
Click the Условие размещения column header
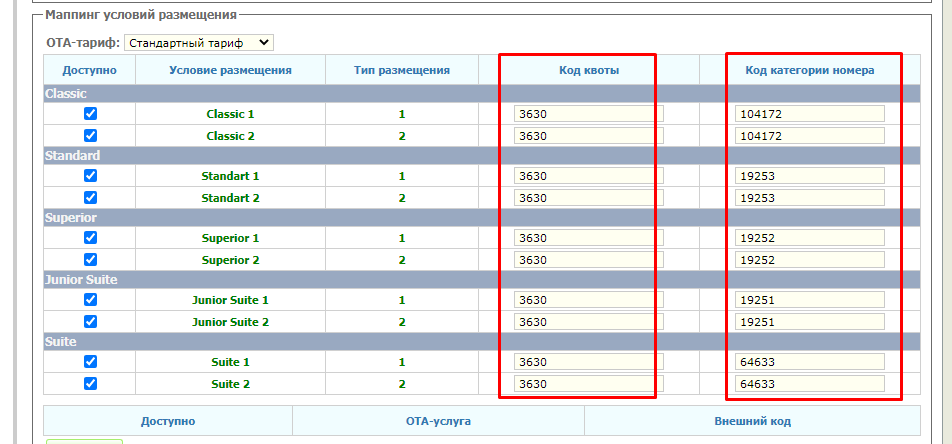[230, 70]
